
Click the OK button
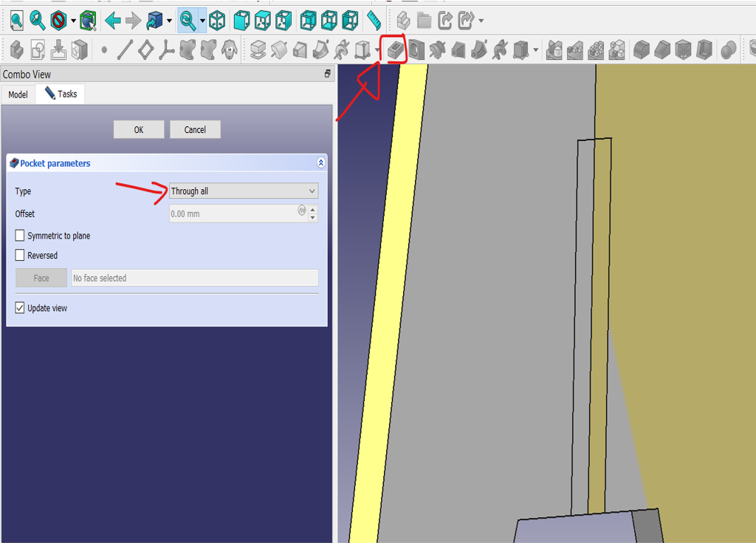(x=139, y=129)
